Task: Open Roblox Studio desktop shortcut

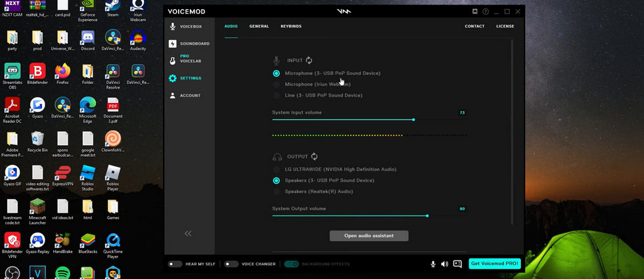Action: pyautogui.click(x=87, y=178)
